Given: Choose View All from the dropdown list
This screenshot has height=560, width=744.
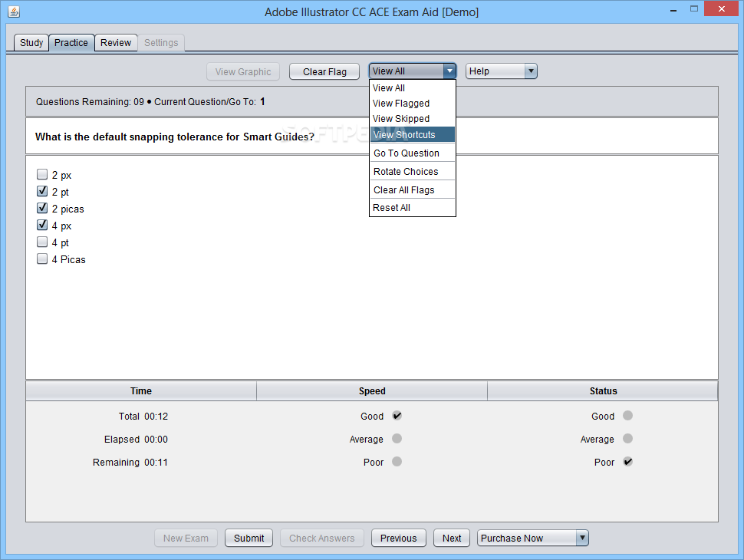Looking at the screenshot, I should [413, 87].
